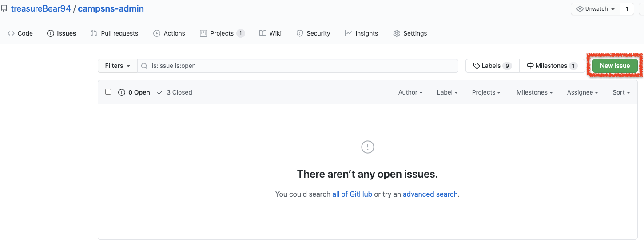Image resolution: width=644 pixels, height=246 pixels.
Task: Open the Unwatch dropdown
Action: (x=596, y=9)
